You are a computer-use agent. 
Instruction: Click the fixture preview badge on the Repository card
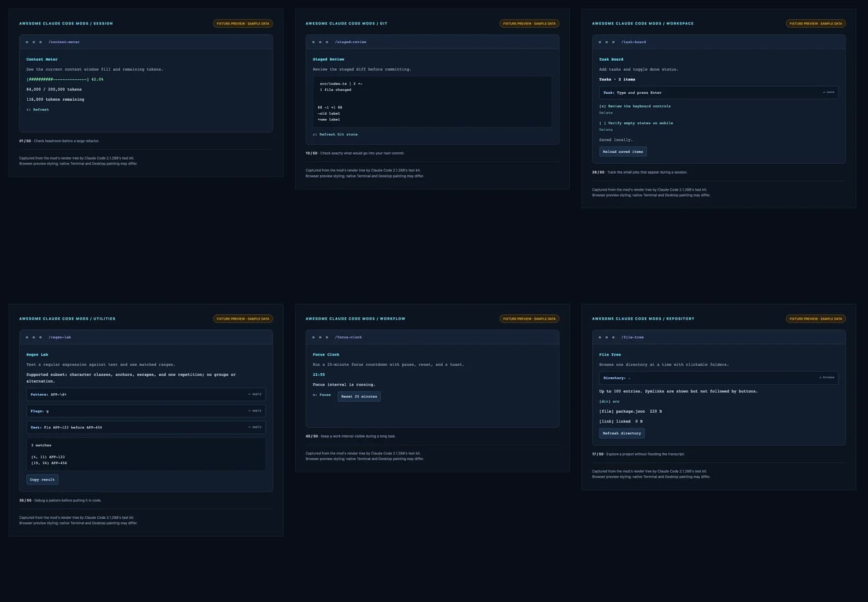click(x=816, y=319)
